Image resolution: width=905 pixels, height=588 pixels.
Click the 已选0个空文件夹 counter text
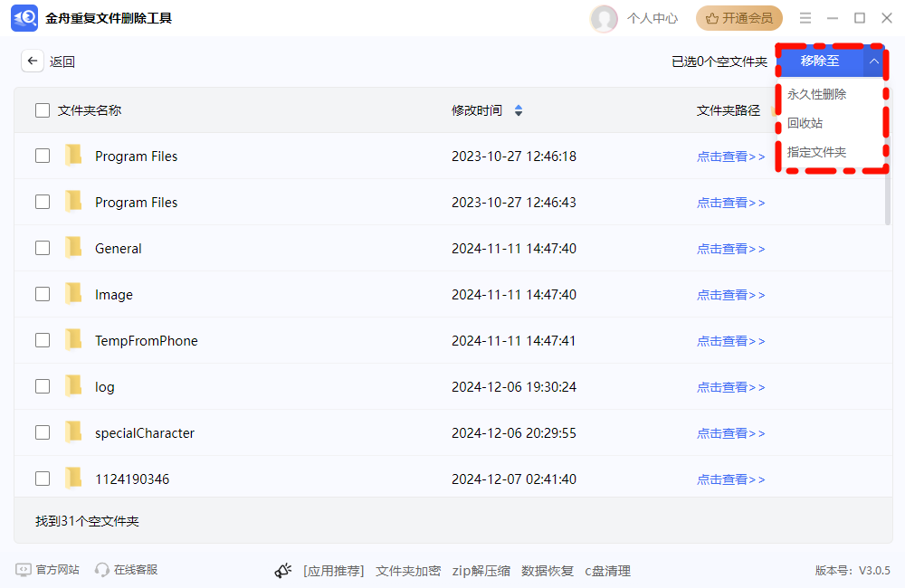tap(719, 62)
